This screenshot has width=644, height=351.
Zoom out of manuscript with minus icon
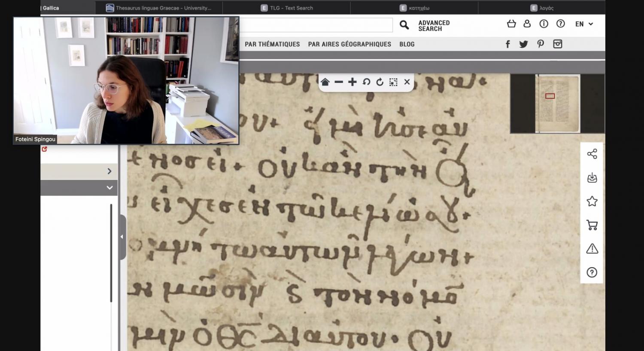point(339,82)
